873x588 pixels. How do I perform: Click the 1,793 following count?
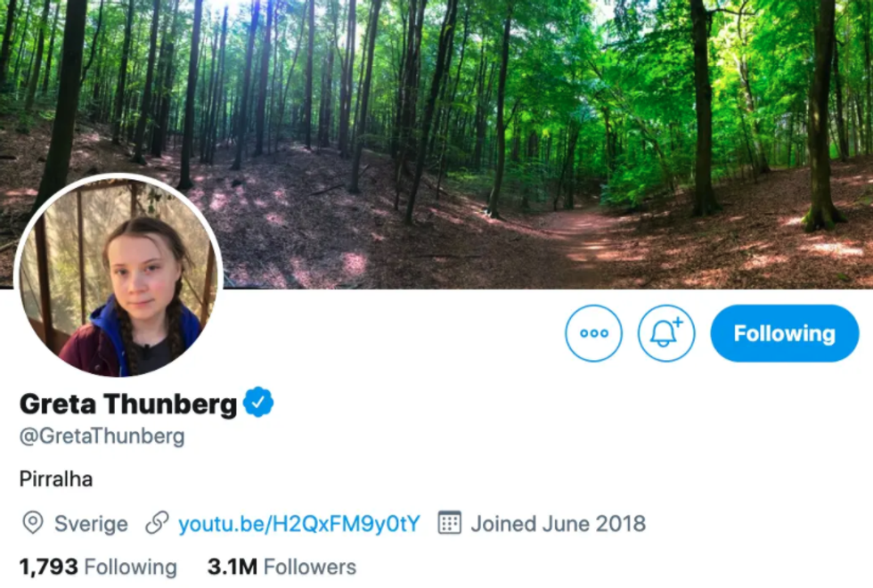point(48,567)
